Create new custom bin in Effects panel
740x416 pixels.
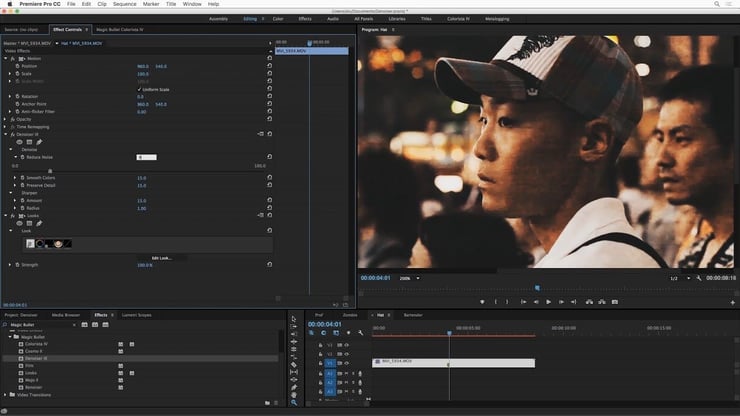pos(267,402)
